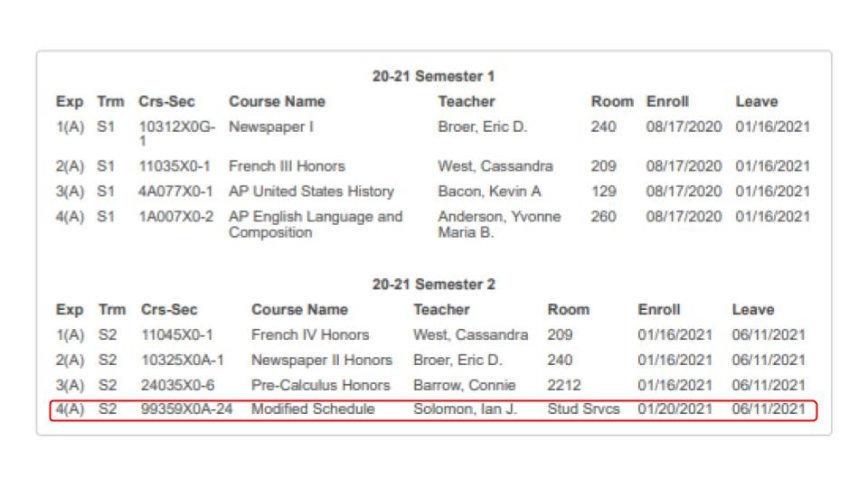This screenshot has width=868, height=488.
Task: Click section code 99359X0A-24
Action: [186, 408]
